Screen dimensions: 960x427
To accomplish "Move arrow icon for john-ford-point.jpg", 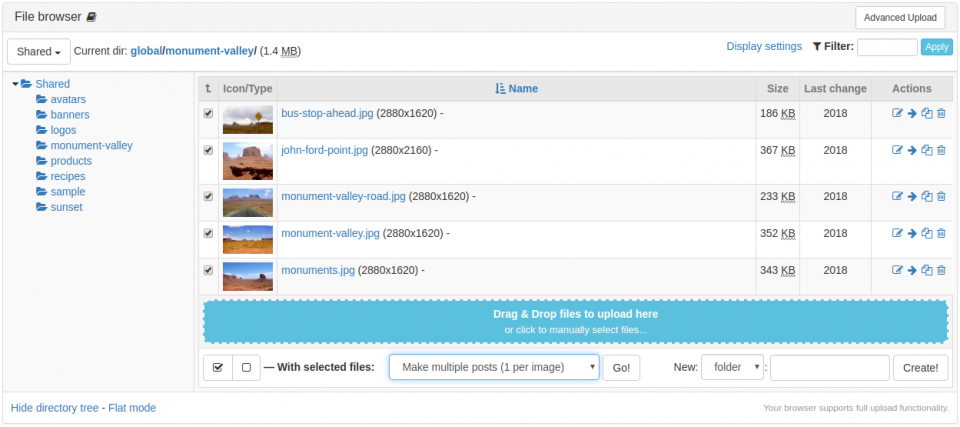I will click(x=912, y=150).
